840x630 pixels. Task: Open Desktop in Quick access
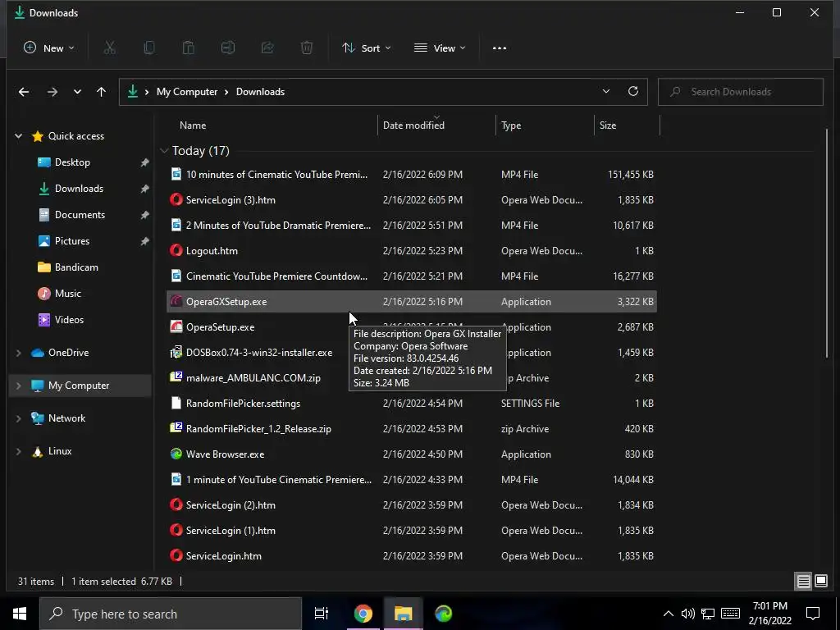pyautogui.click(x=72, y=162)
